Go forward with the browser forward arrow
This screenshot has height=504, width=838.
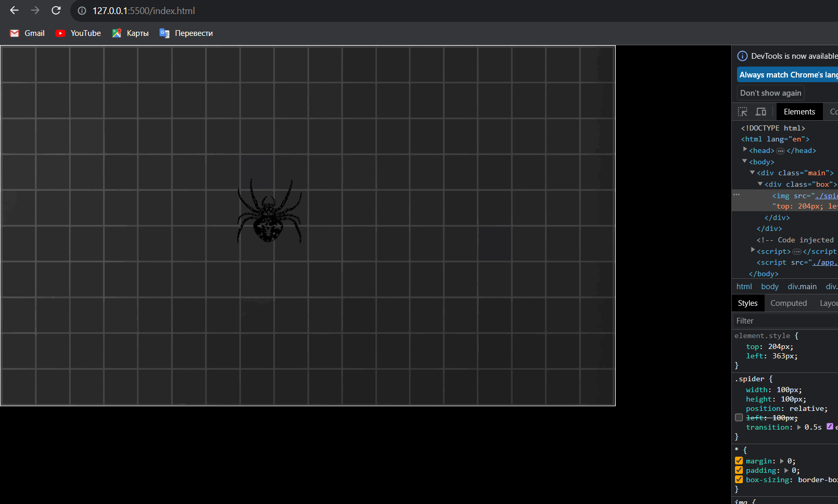pyautogui.click(x=35, y=10)
